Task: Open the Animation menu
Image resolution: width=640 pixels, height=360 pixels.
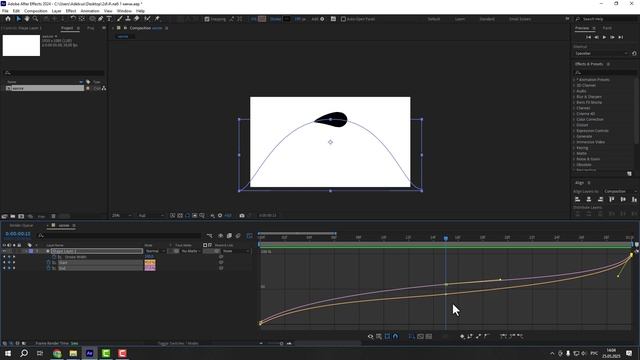Action: (90, 11)
